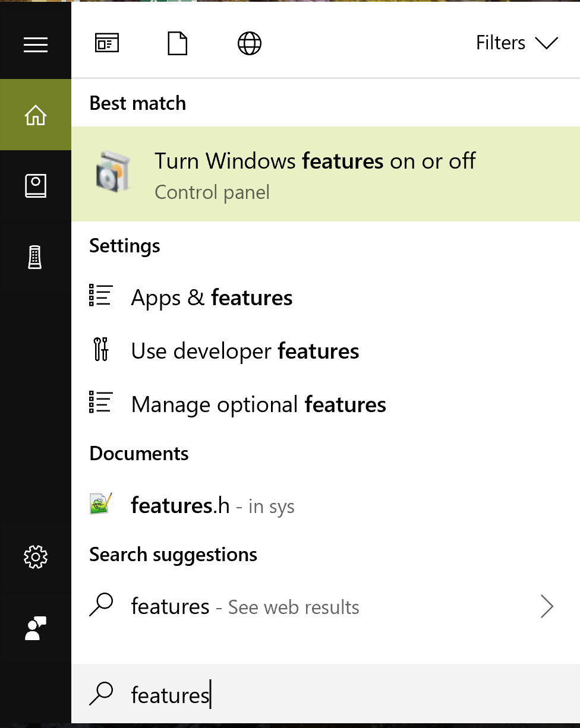This screenshot has width=580, height=728.
Task: Expand the Filters dropdown
Action: click(517, 43)
